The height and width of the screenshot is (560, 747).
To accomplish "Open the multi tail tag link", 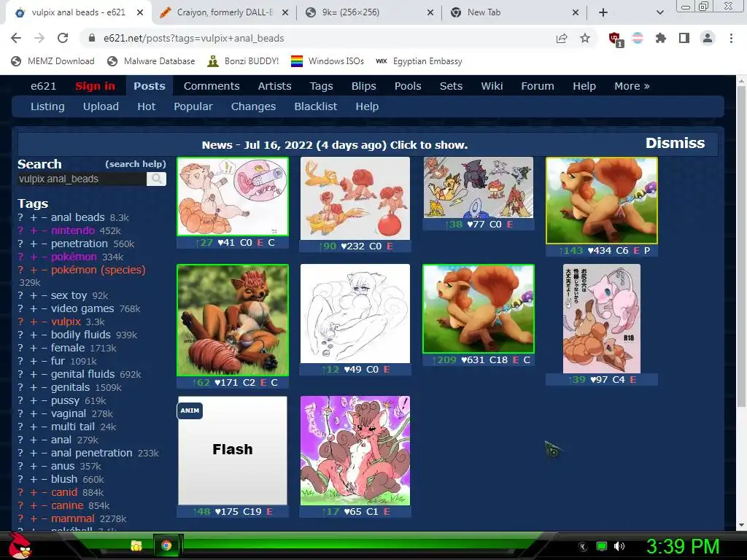I will (73, 427).
